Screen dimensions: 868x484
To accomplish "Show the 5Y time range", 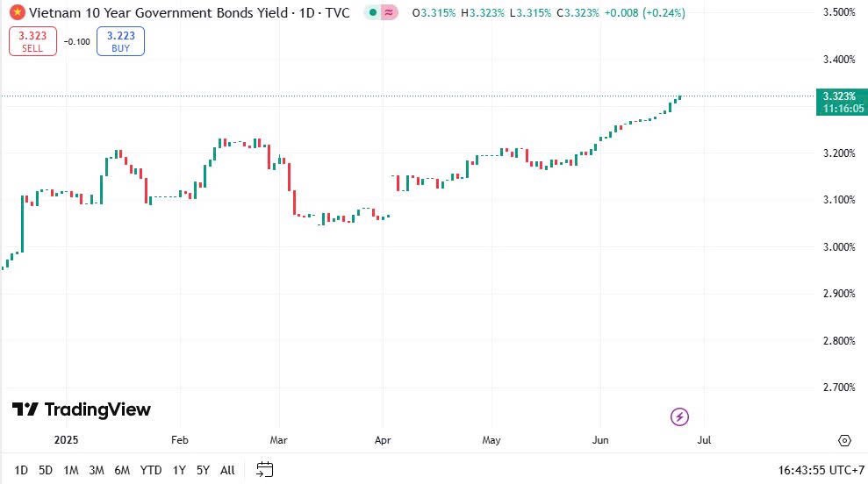I will click(x=203, y=470).
